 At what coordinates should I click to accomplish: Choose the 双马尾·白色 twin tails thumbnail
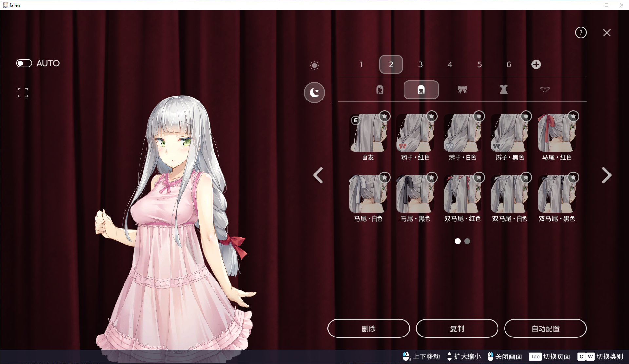[509, 194]
